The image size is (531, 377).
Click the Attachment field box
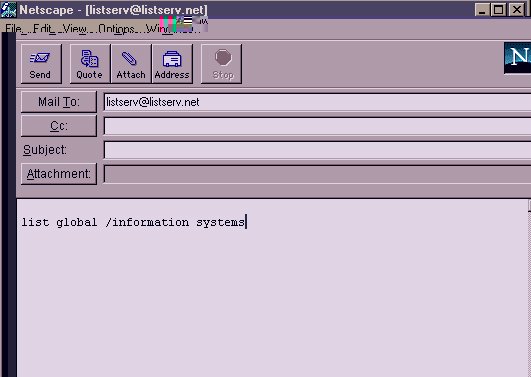pyautogui.click(x=317, y=174)
